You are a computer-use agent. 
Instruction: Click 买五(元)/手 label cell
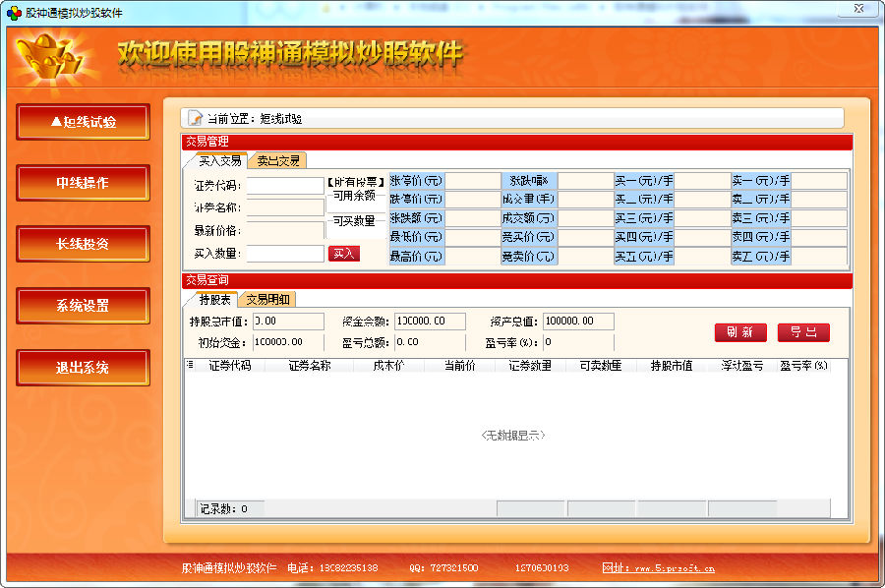pyautogui.click(x=644, y=257)
